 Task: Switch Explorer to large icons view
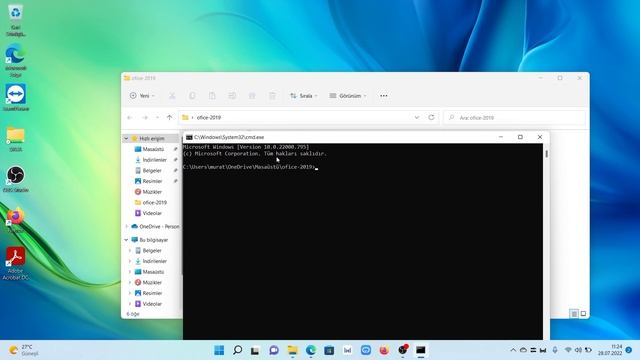click(x=583, y=313)
